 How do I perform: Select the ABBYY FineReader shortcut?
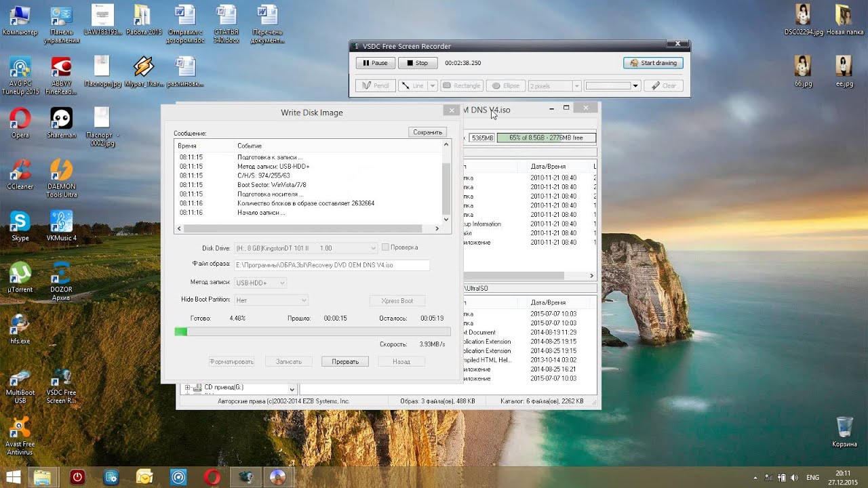pos(62,75)
